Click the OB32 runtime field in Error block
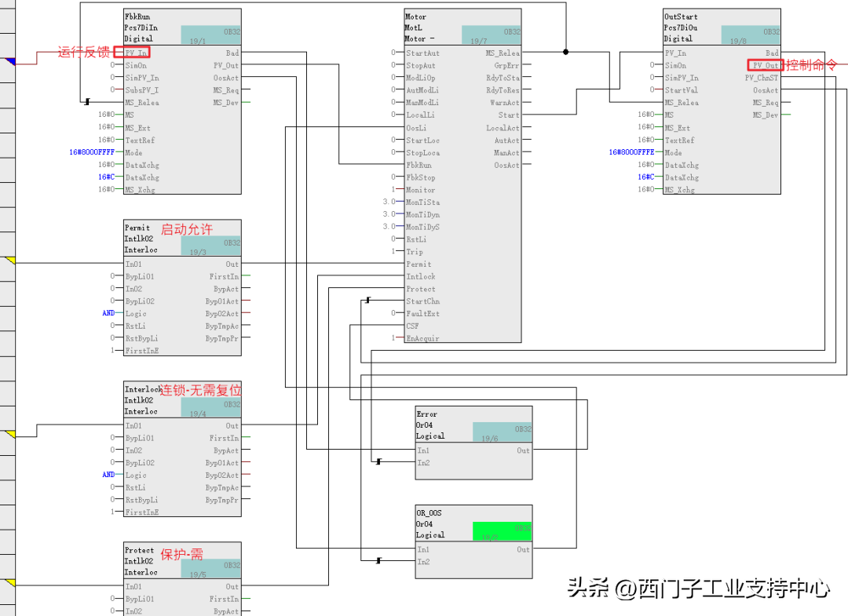The image size is (848, 616). pyautogui.click(x=502, y=432)
